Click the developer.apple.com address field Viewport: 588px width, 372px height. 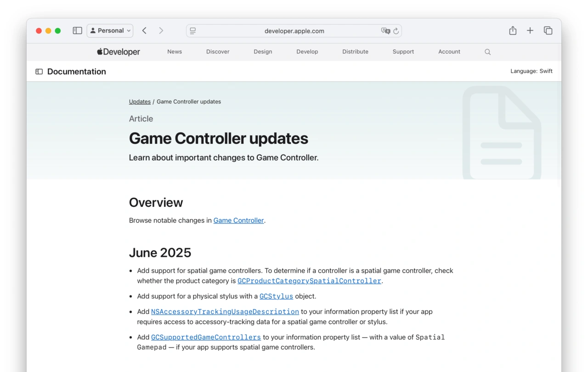[x=294, y=31]
